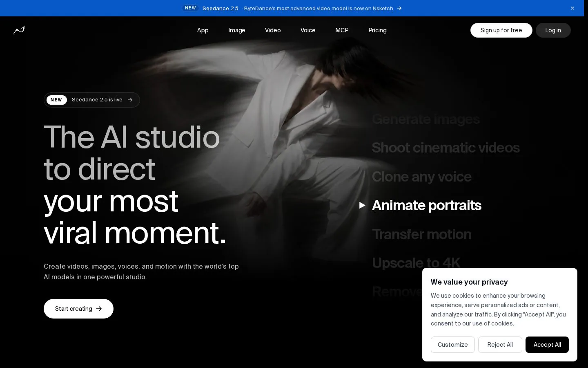Screen dimensions: 588x368
Task: Click the play triangle beside Animate portraits
Action: (362, 205)
